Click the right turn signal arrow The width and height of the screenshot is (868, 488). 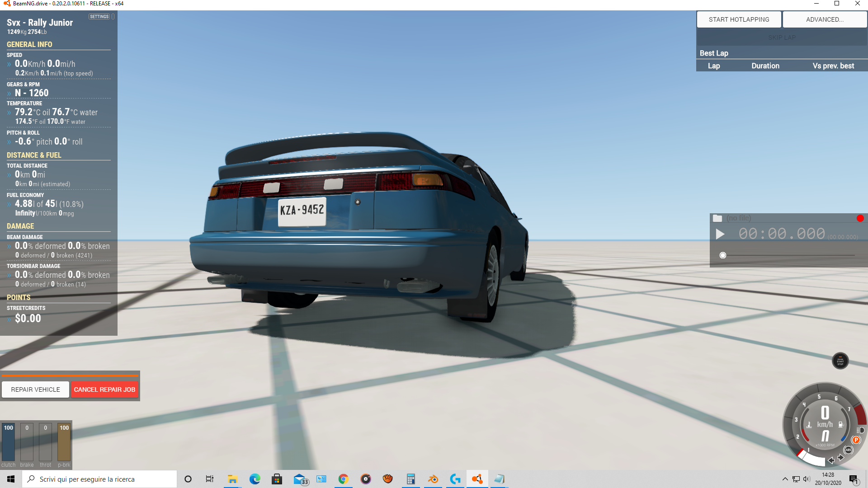click(x=841, y=458)
